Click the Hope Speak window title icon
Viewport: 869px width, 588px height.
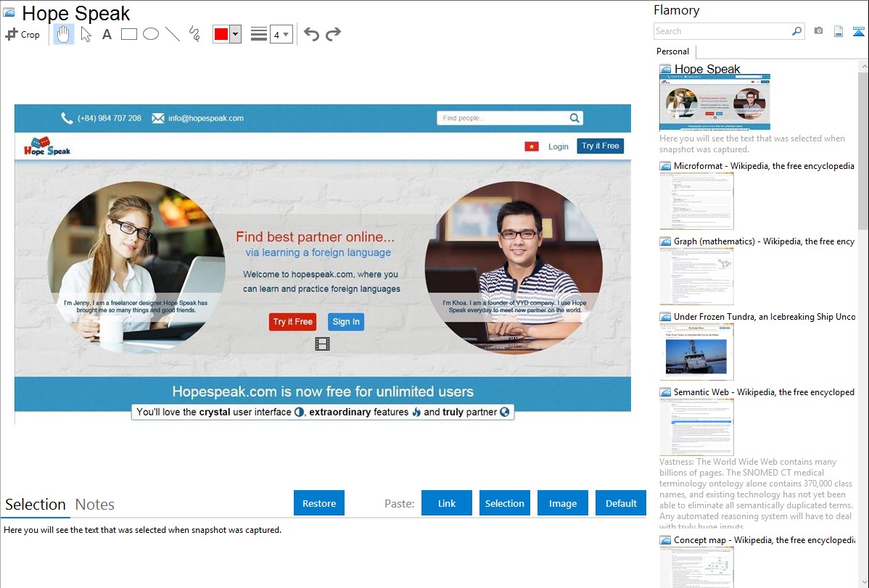coord(9,12)
